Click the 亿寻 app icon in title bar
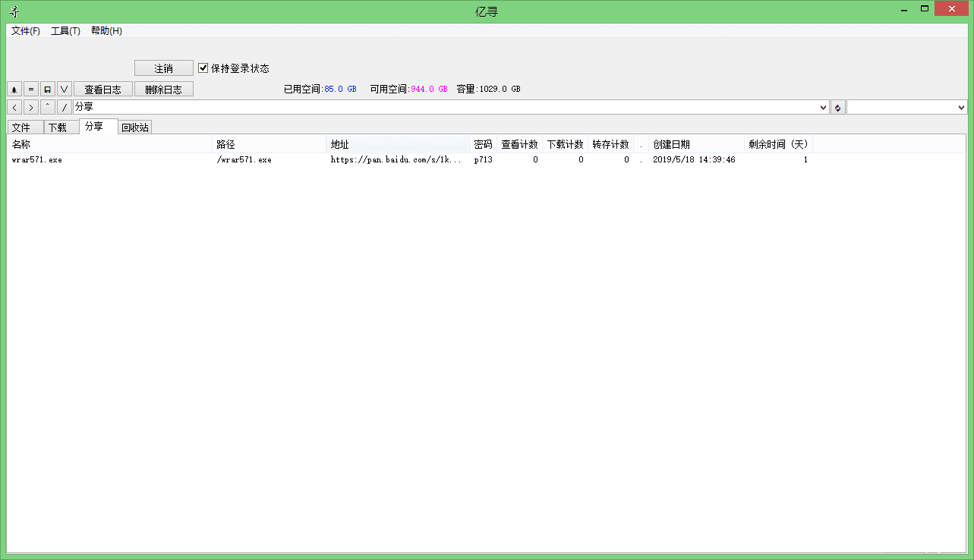Screen dimensions: 974x560 click(14, 11)
